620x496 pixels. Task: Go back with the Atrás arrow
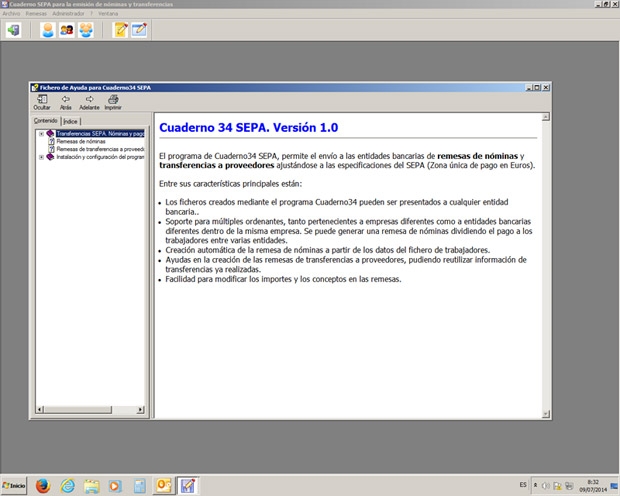click(x=65, y=102)
